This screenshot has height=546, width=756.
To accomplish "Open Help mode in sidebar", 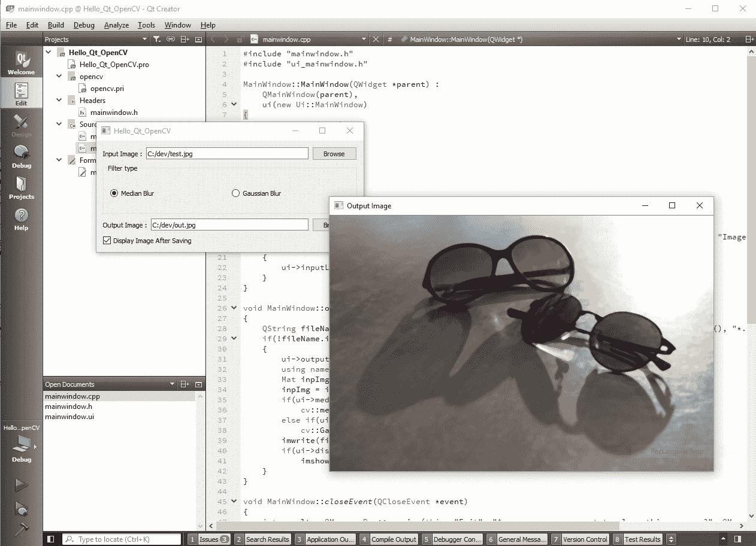I will pos(21,219).
